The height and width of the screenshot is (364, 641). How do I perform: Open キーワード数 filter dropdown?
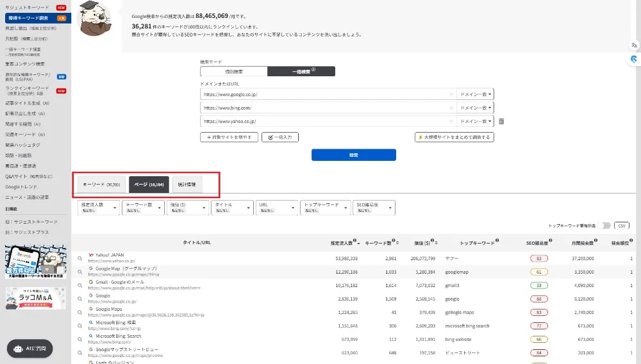coord(143,208)
